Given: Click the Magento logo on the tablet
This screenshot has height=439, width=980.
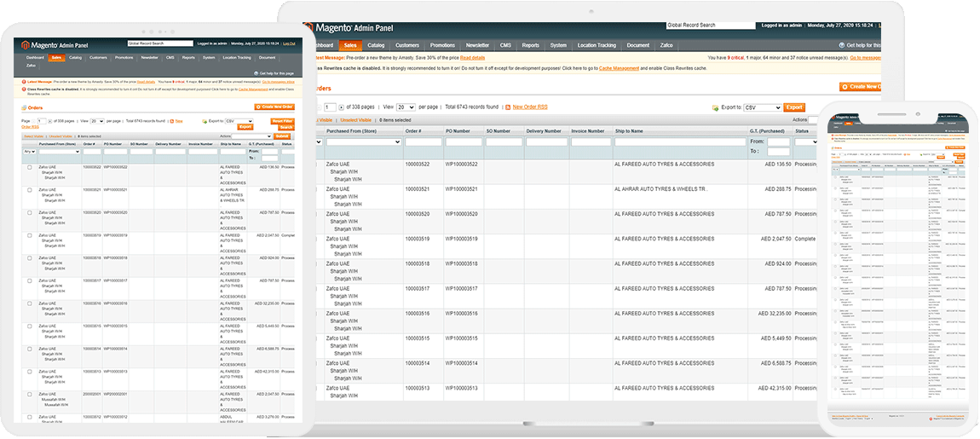Looking at the screenshot, I should pos(26,44).
